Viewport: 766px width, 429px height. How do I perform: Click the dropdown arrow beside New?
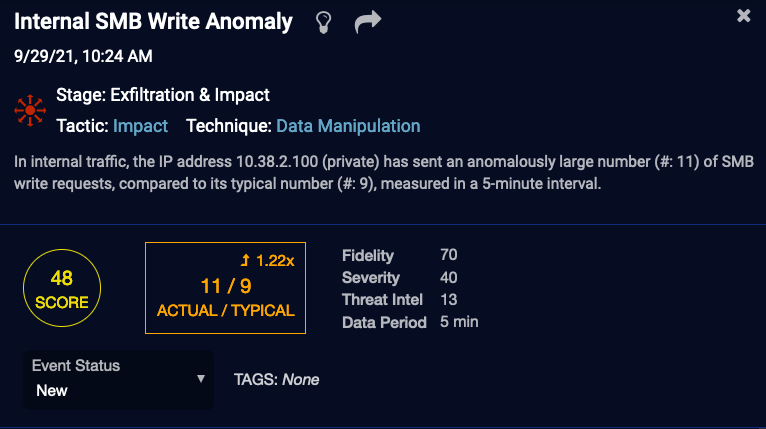[x=201, y=379]
